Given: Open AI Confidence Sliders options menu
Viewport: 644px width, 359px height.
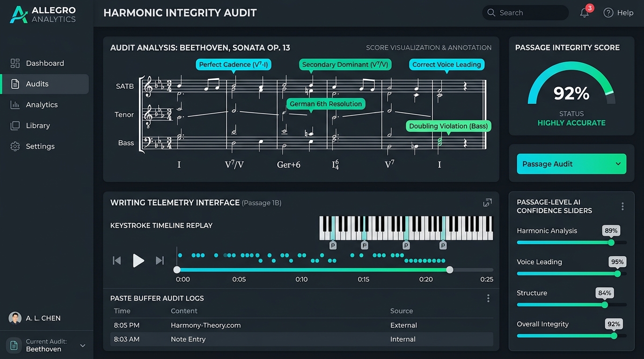Looking at the screenshot, I should click(622, 206).
